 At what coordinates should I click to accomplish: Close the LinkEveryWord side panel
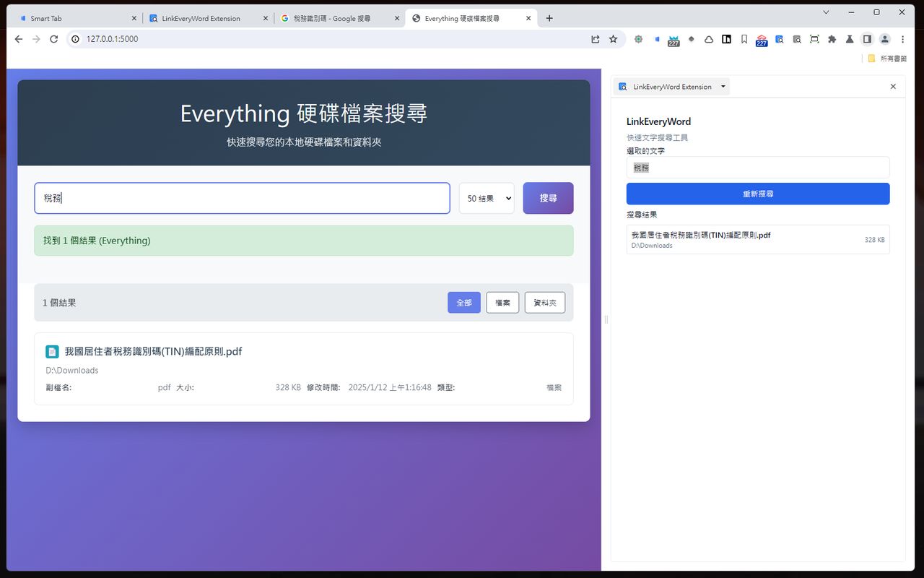[893, 87]
